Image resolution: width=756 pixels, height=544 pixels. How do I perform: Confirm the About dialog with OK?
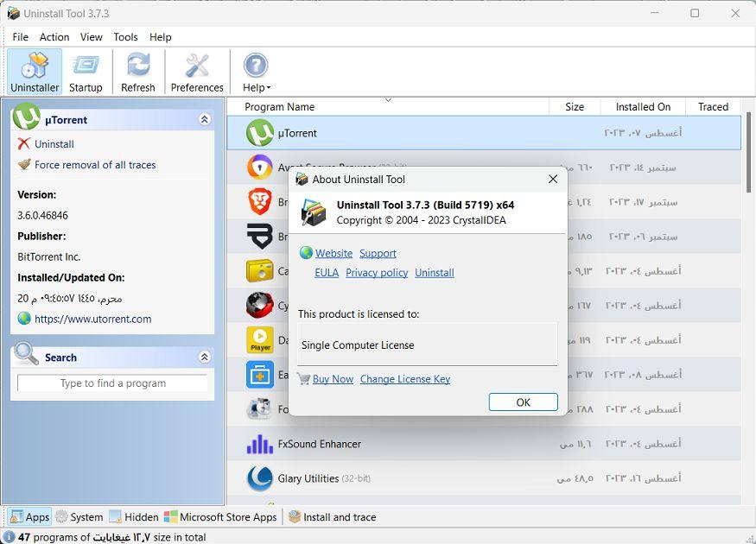pos(523,402)
